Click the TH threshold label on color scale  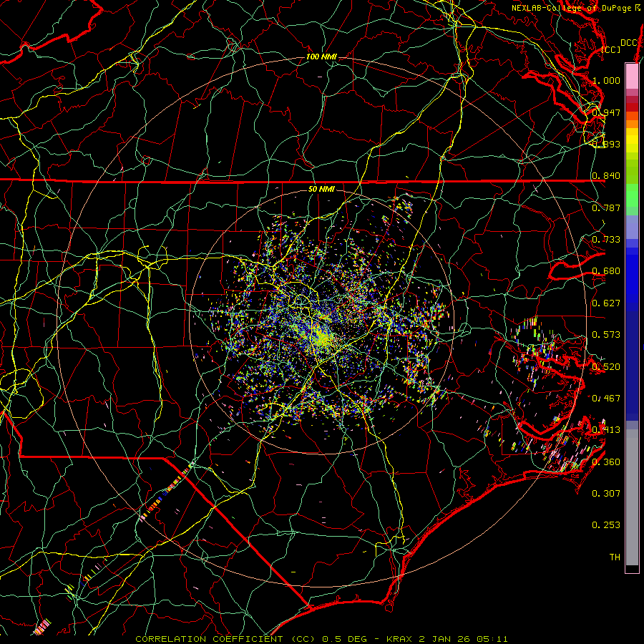[x=615, y=557]
